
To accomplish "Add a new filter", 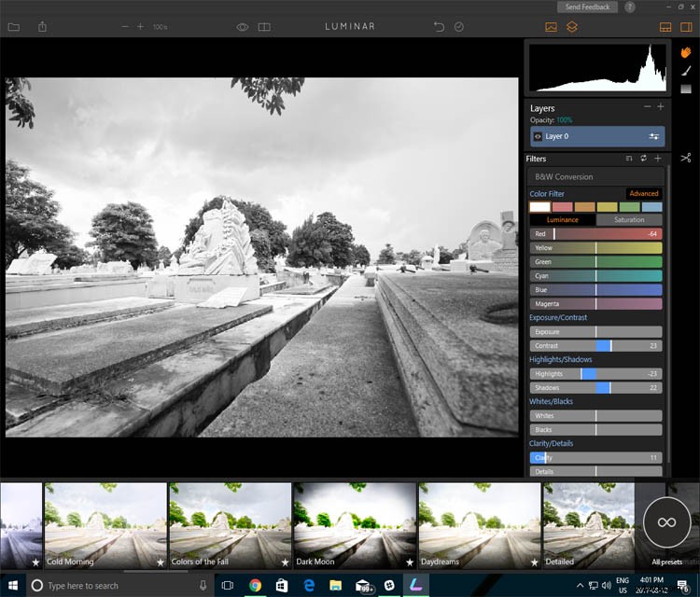I will (658, 159).
